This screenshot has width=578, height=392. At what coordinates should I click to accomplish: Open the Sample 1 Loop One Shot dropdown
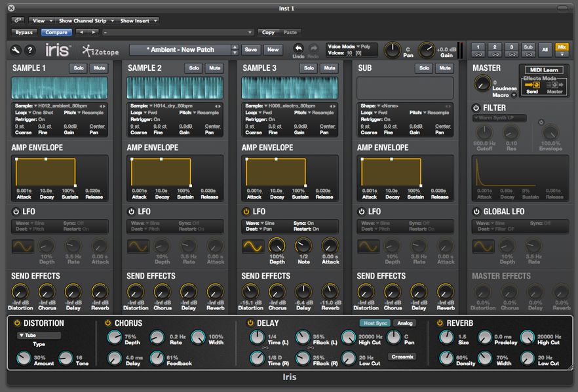coord(41,113)
